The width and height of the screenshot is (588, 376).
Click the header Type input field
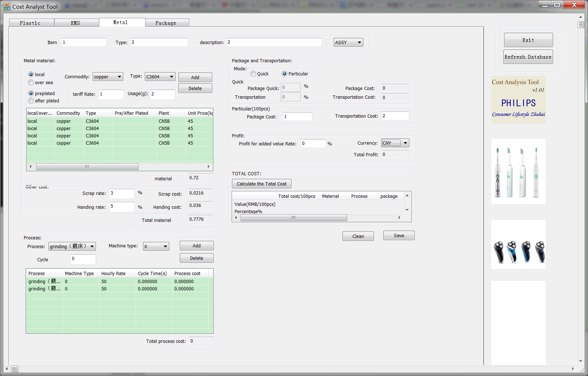click(159, 42)
